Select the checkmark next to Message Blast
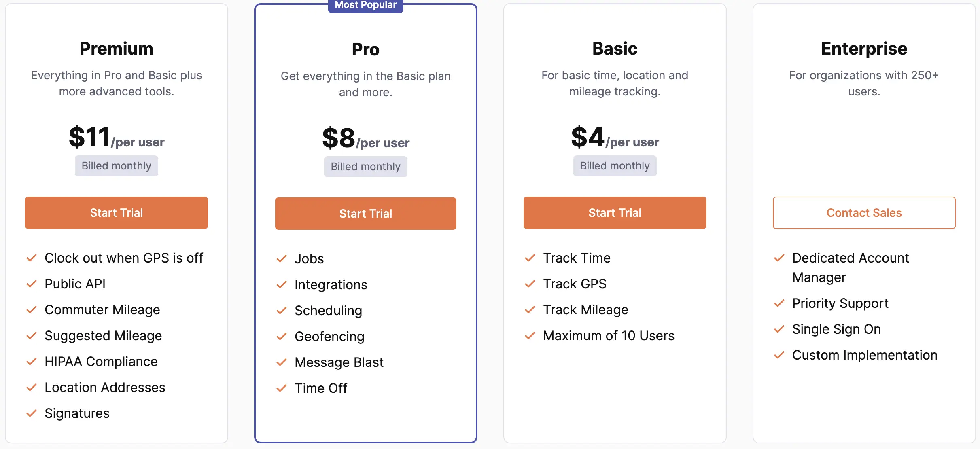Viewport: 980px width, 449px height. [x=282, y=362]
